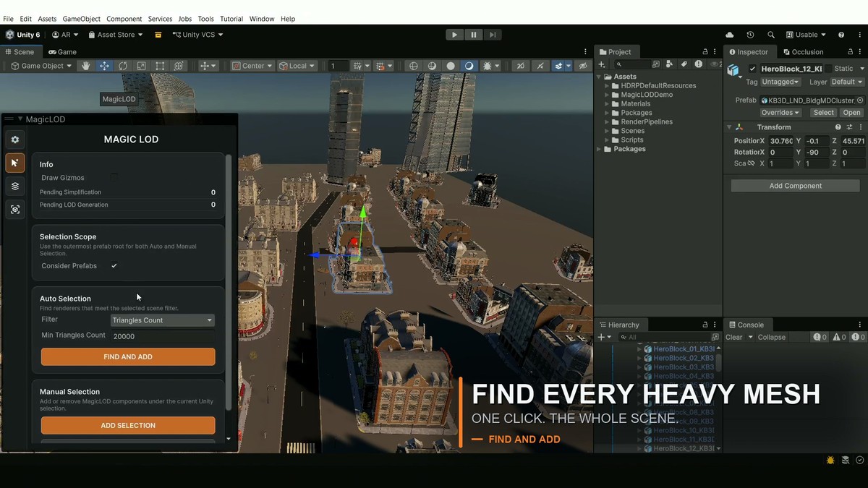Open Transform presets sliders icon
The height and width of the screenshot is (488, 868).
point(849,127)
